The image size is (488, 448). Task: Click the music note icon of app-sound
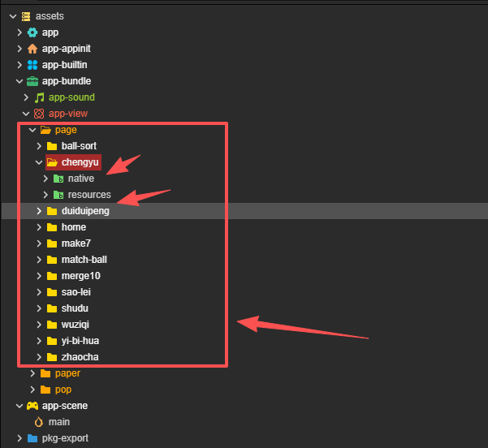[39, 97]
